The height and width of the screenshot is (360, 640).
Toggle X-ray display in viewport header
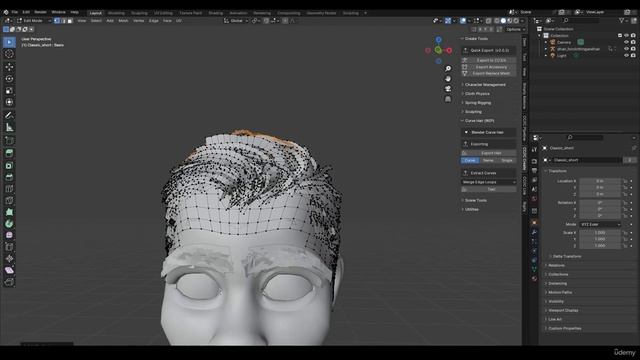point(489,20)
